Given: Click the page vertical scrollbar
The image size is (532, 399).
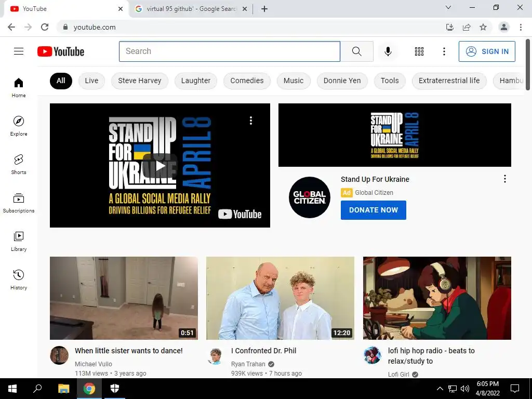Looking at the screenshot, I should coord(528,64).
